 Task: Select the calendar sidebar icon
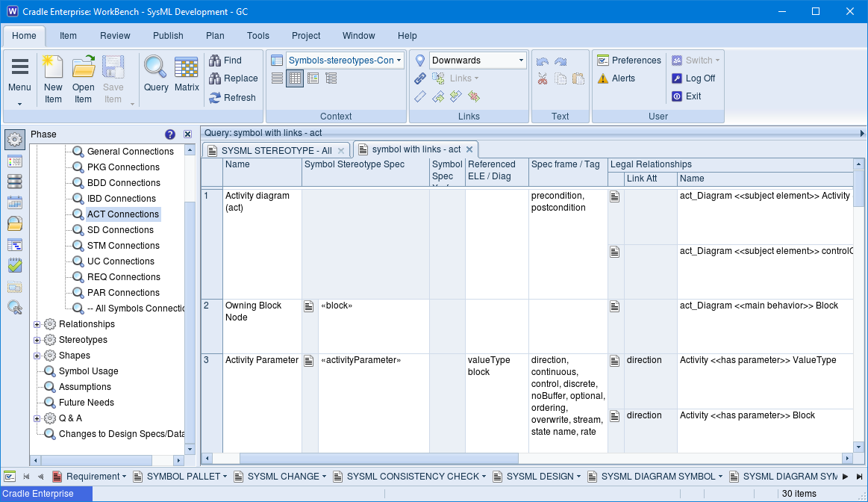click(x=15, y=202)
